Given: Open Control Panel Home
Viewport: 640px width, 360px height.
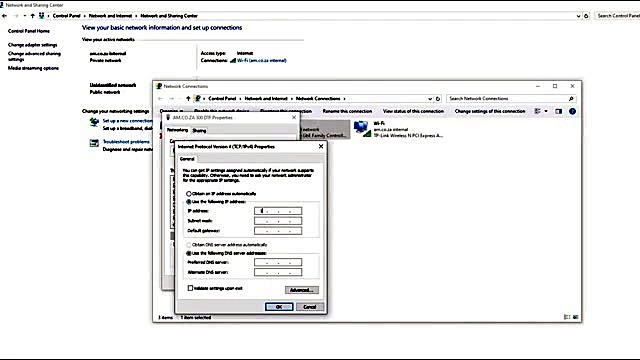Looking at the screenshot, I should pos(29,31).
